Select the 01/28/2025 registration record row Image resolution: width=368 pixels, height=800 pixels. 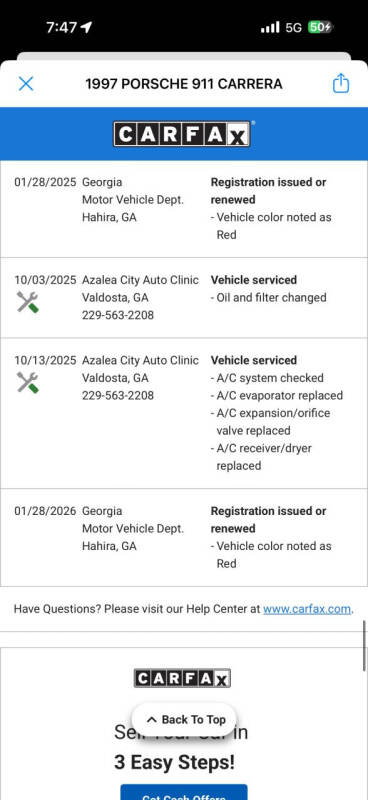click(x=184, y=209)
